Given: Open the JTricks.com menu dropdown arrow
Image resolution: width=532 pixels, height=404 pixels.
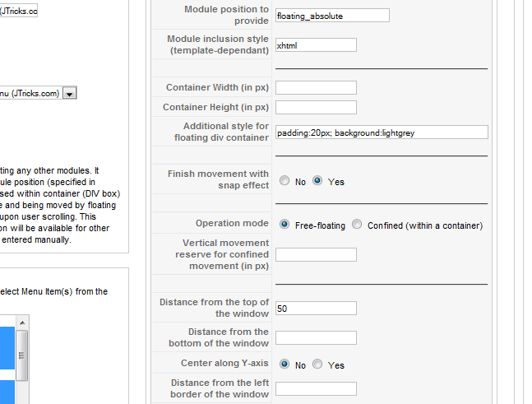Looking at the screenshot, I should click(x=70, y=93).
